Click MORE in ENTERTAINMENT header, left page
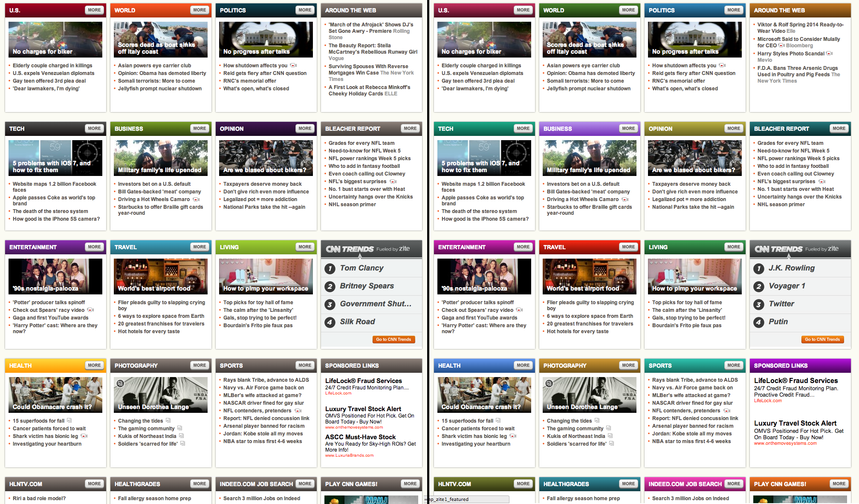Screen dimensions: 859x504 tap(94, 247)
